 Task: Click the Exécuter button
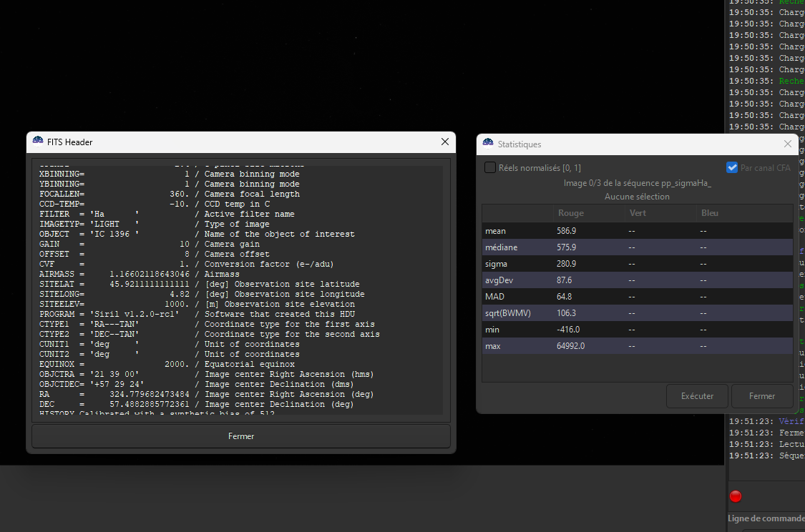click(x=697, y=396)
